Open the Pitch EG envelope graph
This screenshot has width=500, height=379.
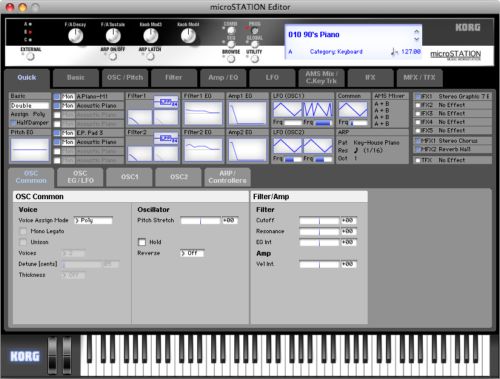[x=30, y=150]
